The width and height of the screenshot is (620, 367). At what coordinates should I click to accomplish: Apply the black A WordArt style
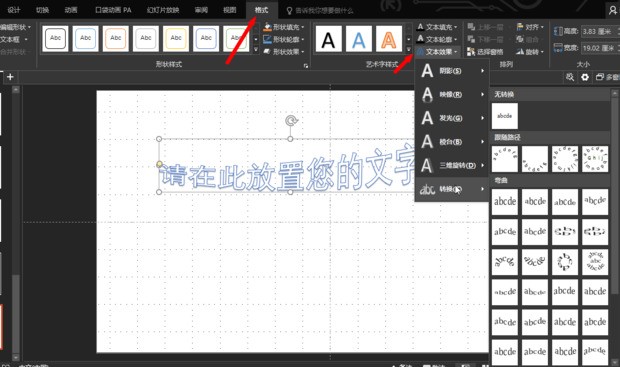click(329, 39)
